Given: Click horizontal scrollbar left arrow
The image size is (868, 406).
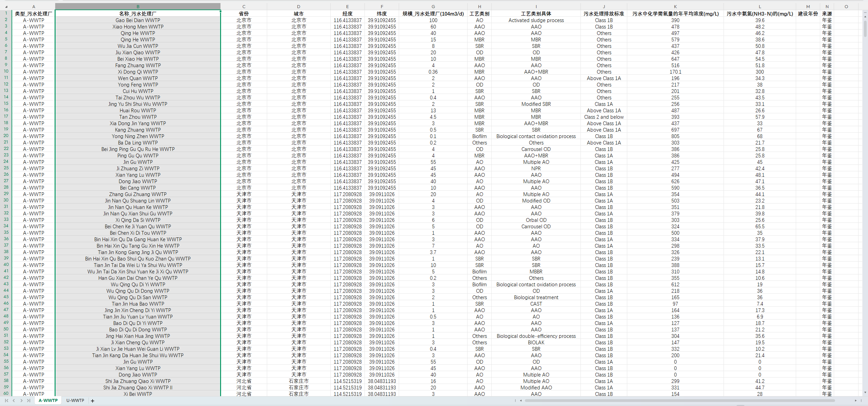Looking at the screenshot, I should coord(520,401).
